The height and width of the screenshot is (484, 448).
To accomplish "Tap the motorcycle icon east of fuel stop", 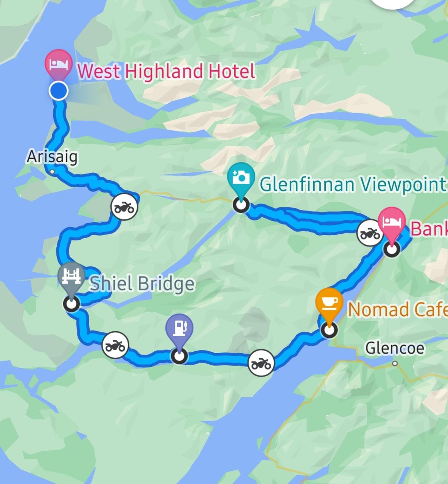I will pos(261,363).
